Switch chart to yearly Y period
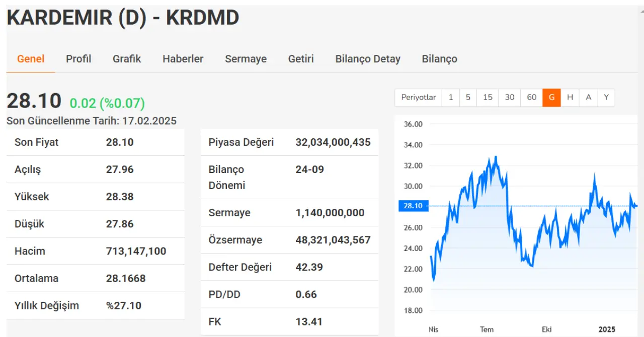644x337 pixels. tap(606, 98)
